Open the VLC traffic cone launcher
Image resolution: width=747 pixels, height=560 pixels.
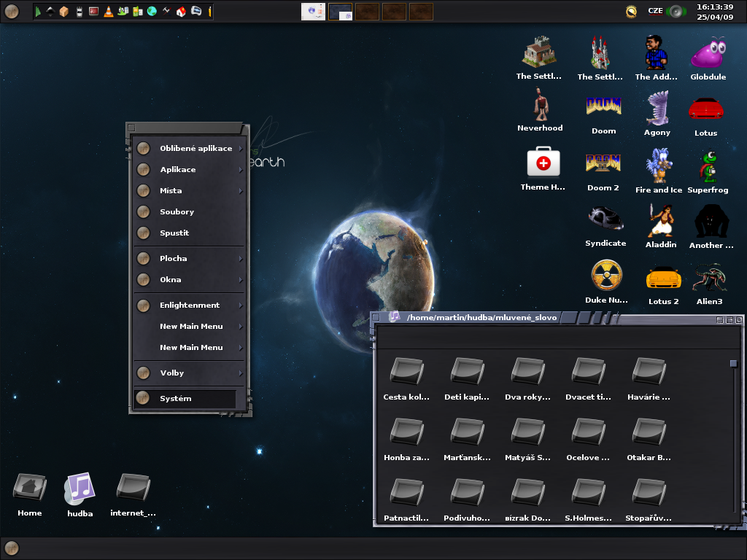click(x=109, y=11)
